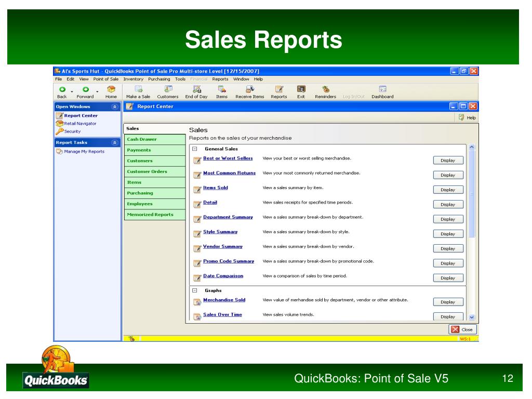Open the Point of Sale menu
The image size is (532, 399).
[106, 79]
